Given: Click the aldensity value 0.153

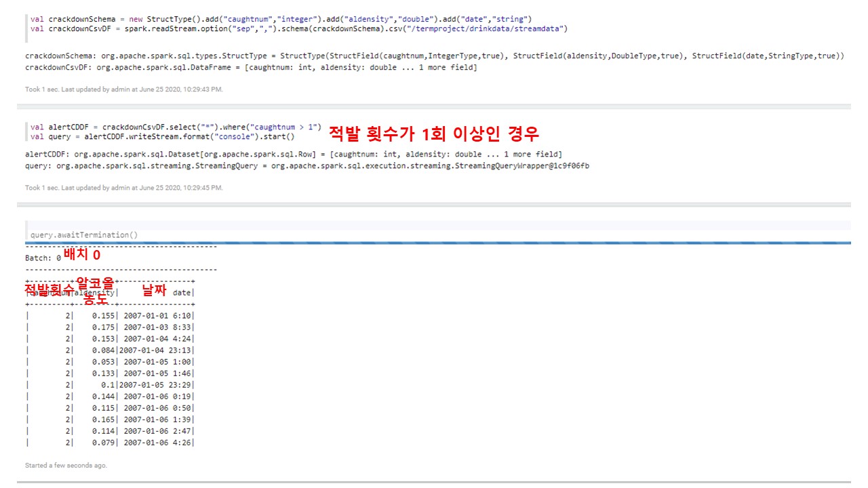Looking at the screenshot, I should 104,339.
